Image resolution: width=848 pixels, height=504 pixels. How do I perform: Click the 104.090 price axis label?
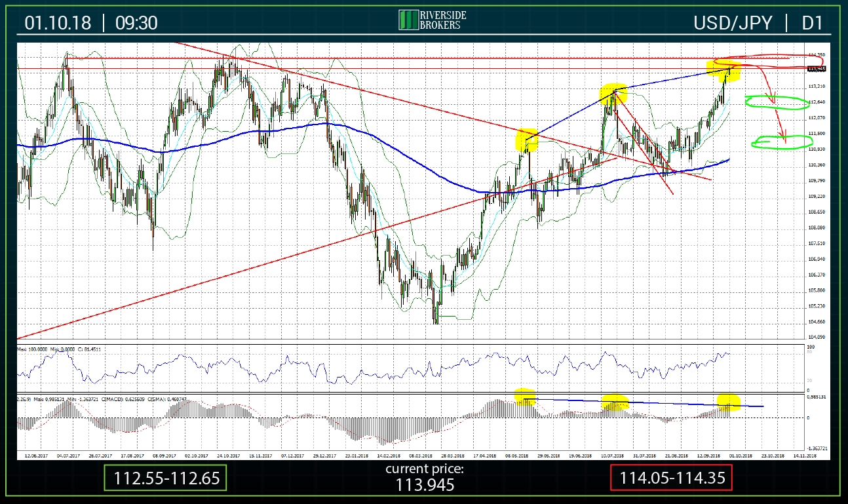(x=817, y=338)
